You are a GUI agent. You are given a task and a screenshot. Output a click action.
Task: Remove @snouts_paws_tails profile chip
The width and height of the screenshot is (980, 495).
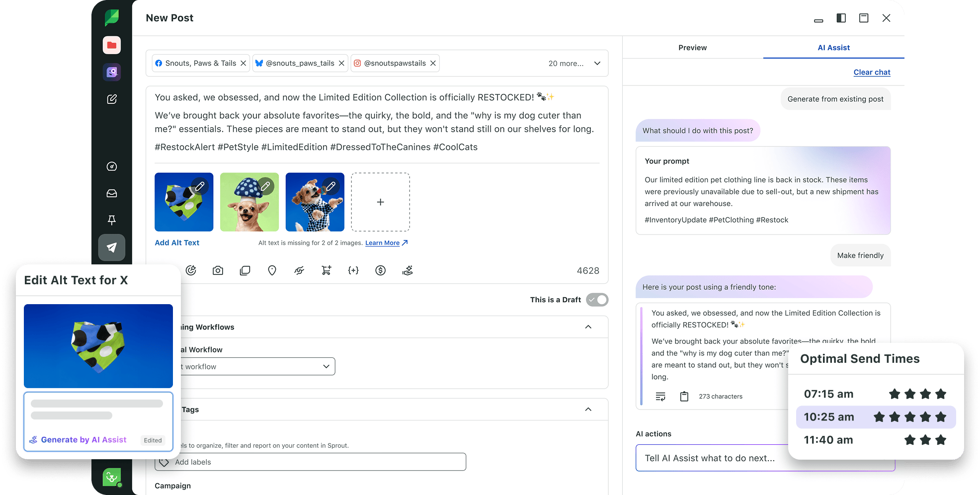341,63
